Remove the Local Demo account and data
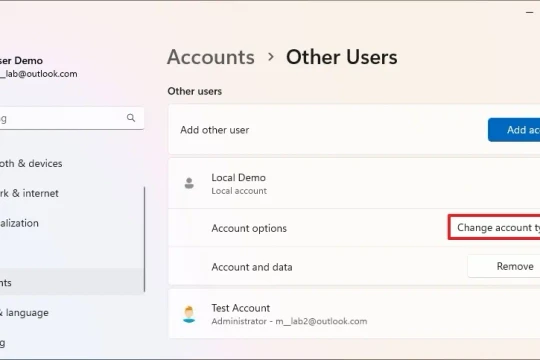This screenshot has height=360, width=540. pos(504,266)
